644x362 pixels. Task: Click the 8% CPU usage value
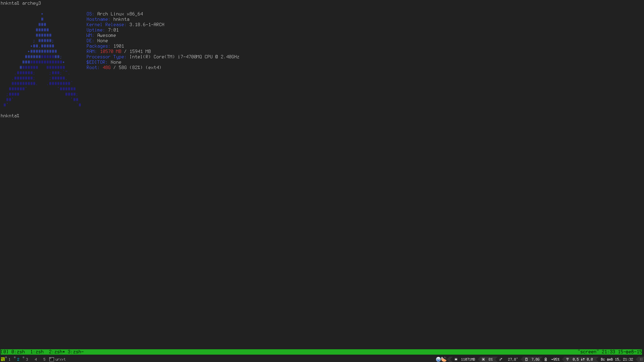[x=490, y=359]
